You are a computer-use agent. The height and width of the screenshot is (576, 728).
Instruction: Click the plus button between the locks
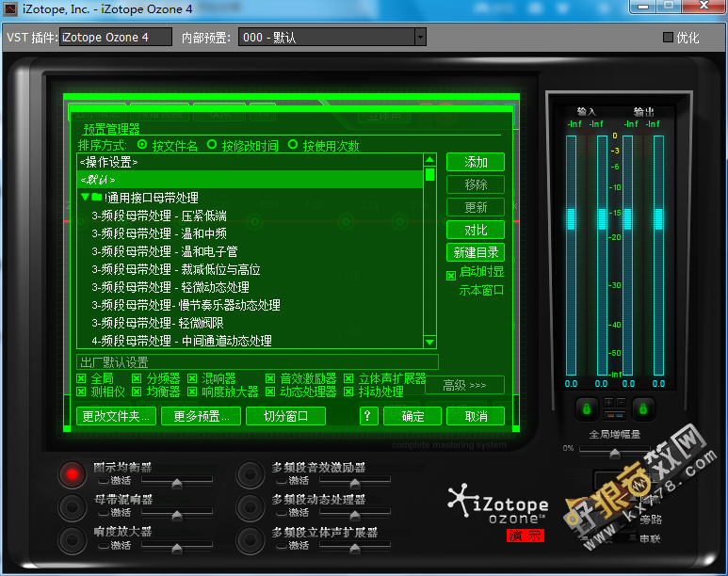point(608,402)
